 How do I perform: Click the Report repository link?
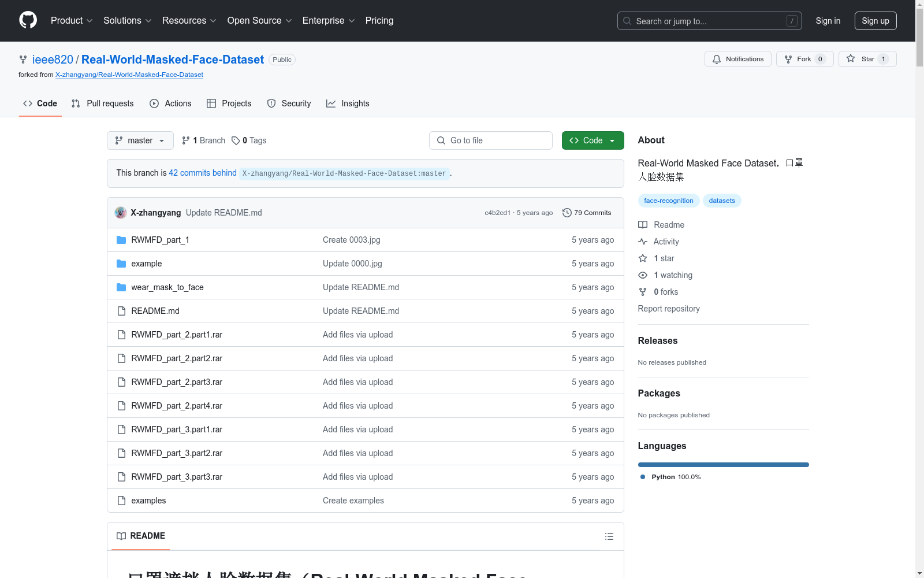pyautogui.click(x=669, y=309)
